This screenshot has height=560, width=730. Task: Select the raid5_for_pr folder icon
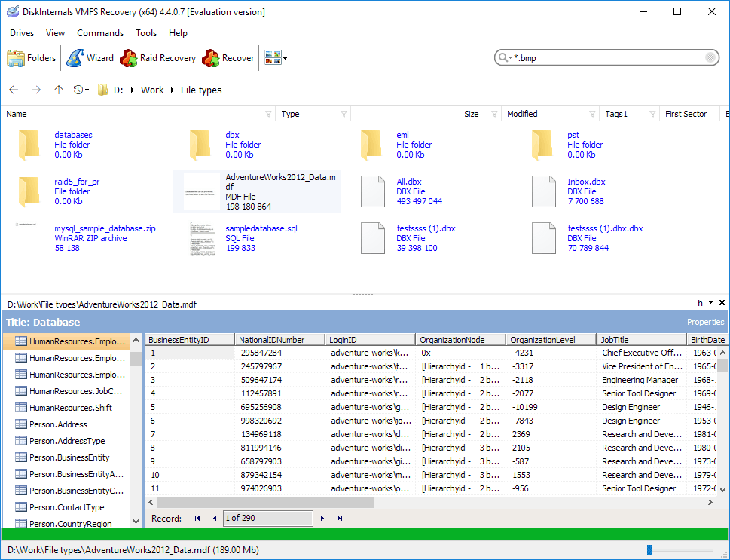[x=29, y=191]
